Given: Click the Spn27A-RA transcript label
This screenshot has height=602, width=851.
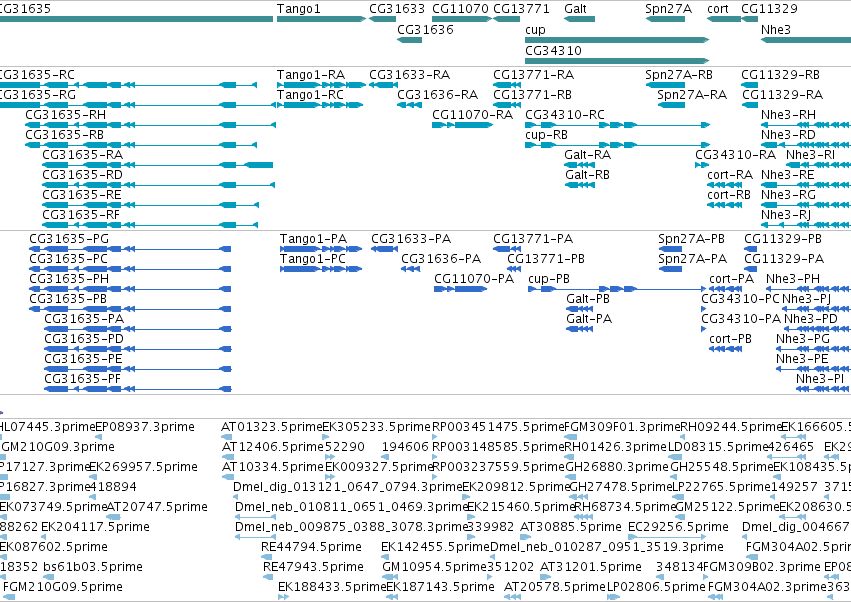Looking at the screenshot, I should click(691, 94).
